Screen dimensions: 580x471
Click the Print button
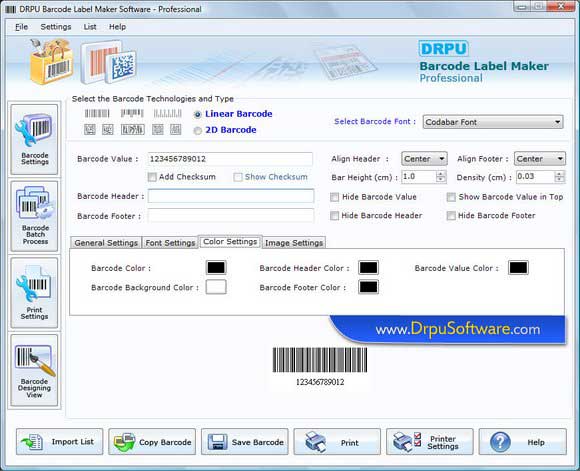click(x=337, y=442)
